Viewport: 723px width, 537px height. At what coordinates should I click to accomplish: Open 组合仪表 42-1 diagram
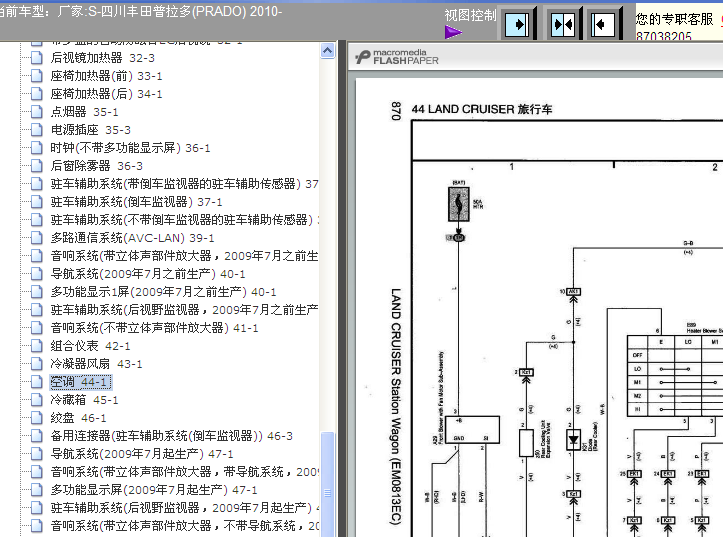pos(90,346)
